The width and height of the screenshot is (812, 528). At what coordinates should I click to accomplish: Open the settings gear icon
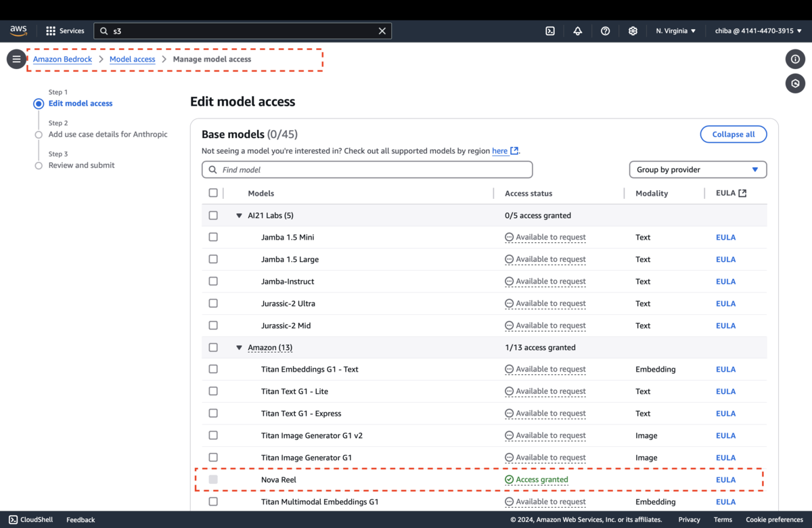pyautogui.click(x=633, y=31)
